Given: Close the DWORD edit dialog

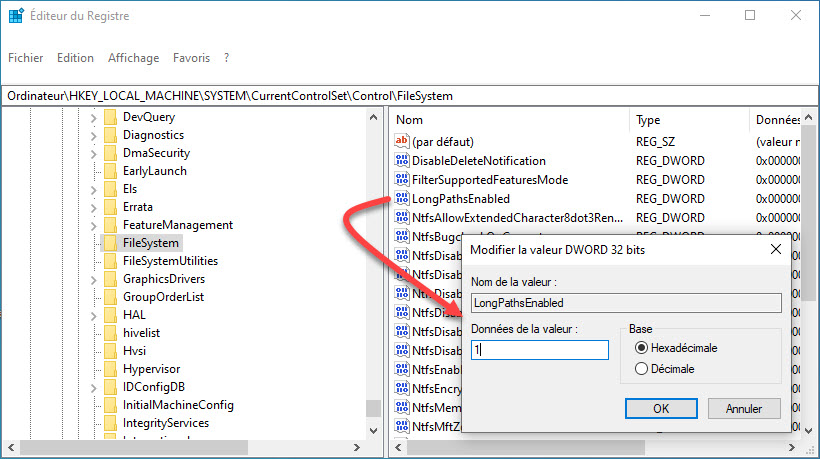Looking at the screenshot, I should [x=776, y=249].
